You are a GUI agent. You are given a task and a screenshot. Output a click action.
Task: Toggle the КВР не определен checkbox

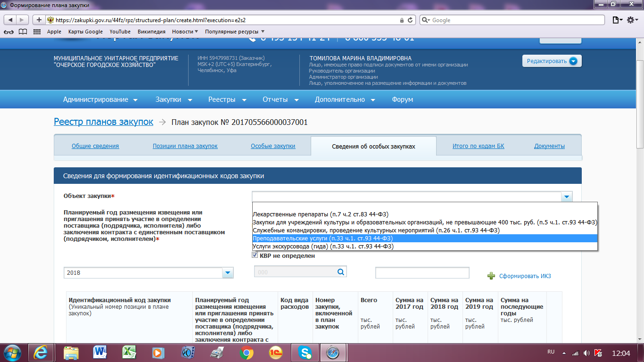256,255
